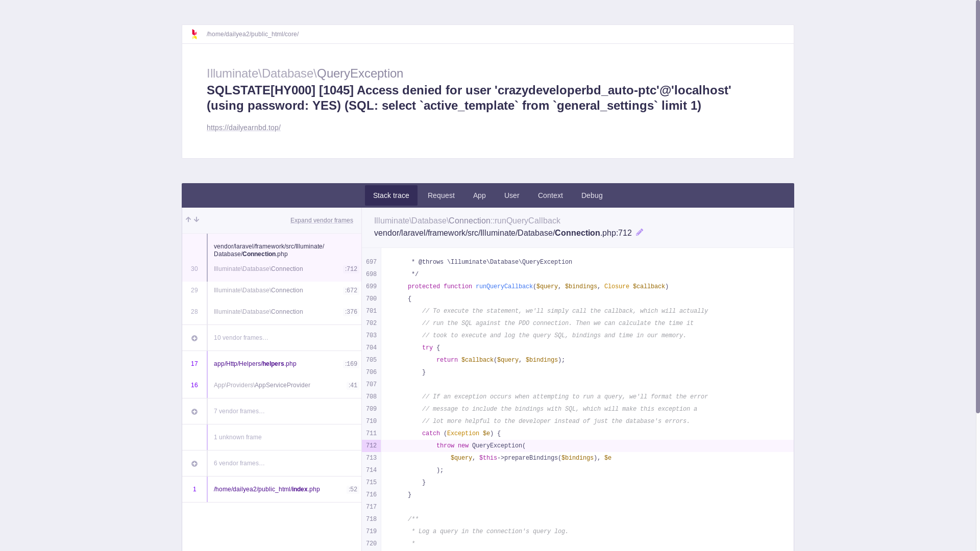Open the User tab
This screenshot has width=980, height=551.
point(512,195)
